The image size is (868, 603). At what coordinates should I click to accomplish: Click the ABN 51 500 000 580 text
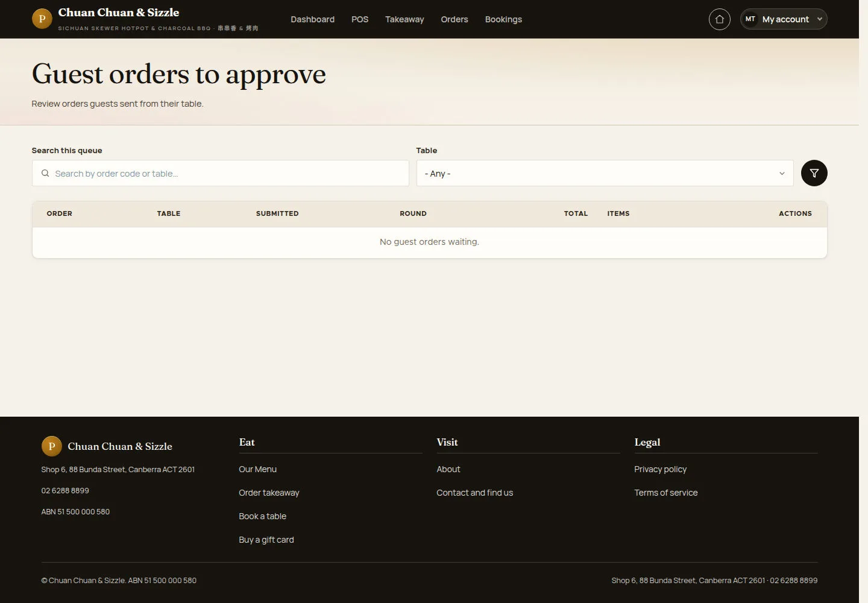75,511
